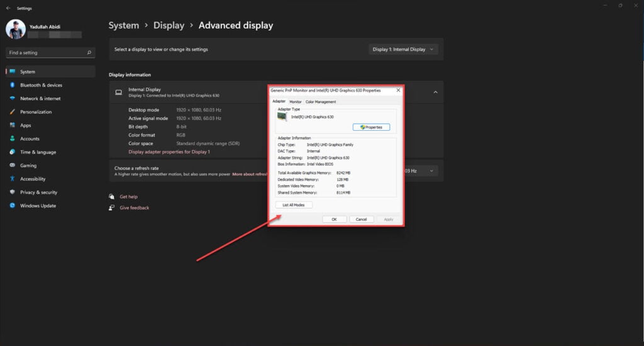Confirm the properties dialog with OK

tap(334, 220)
